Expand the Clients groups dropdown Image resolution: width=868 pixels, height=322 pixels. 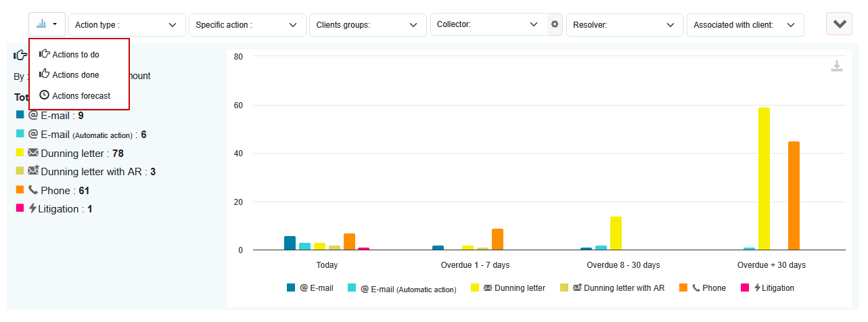(367, 25)
